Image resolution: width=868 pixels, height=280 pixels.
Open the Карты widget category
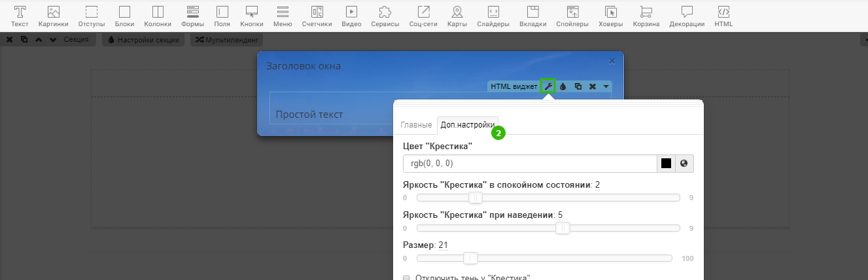pyautogui.click(x=457, y=16)
